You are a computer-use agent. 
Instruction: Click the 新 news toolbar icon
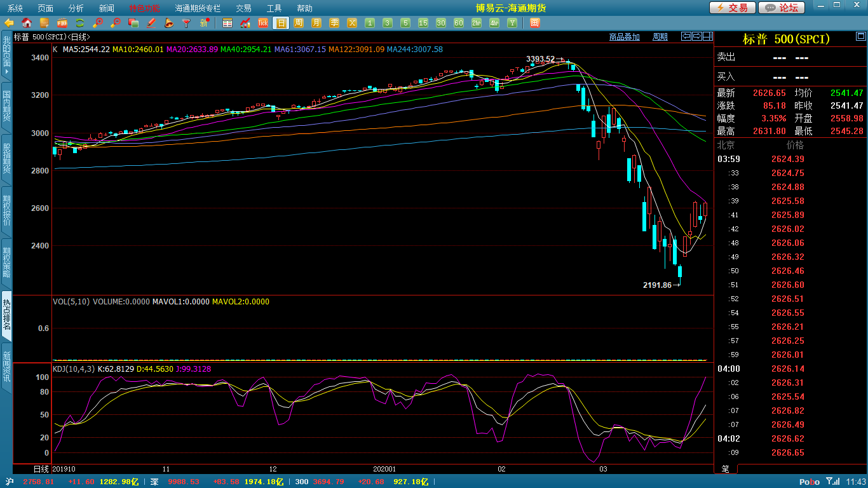(205, 23)
